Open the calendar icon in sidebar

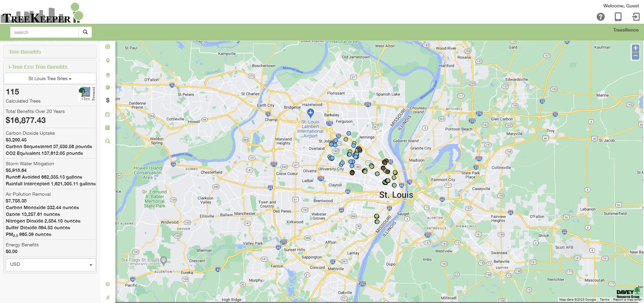point(108,128)
